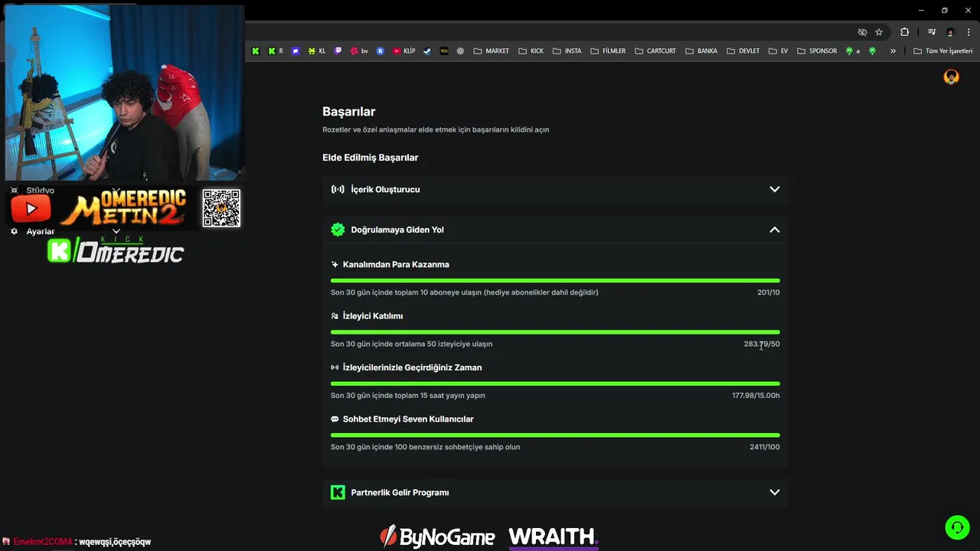Open the Chrome three-dot menu

coord(969,32)
